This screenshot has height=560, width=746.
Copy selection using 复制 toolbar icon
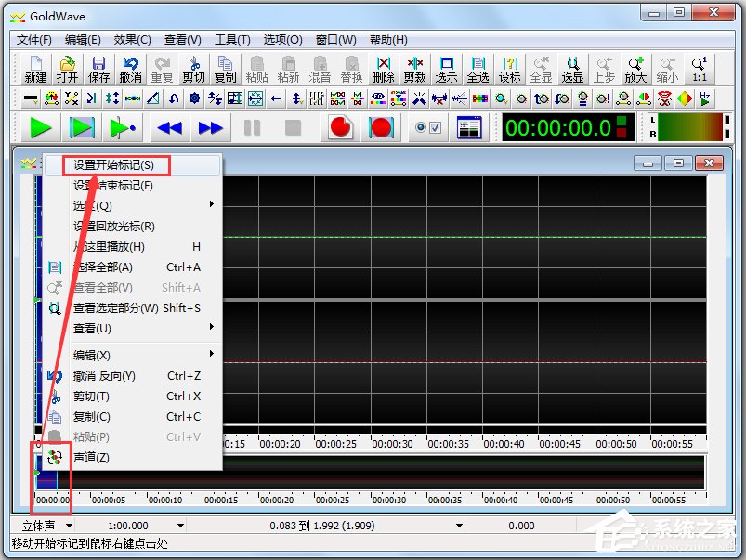225,70
